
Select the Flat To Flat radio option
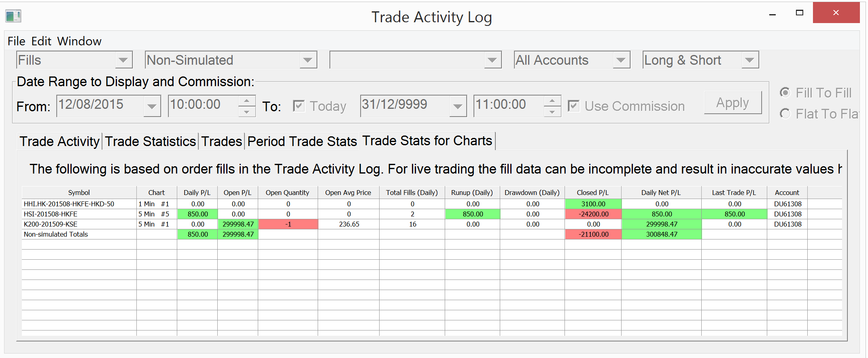785,114
